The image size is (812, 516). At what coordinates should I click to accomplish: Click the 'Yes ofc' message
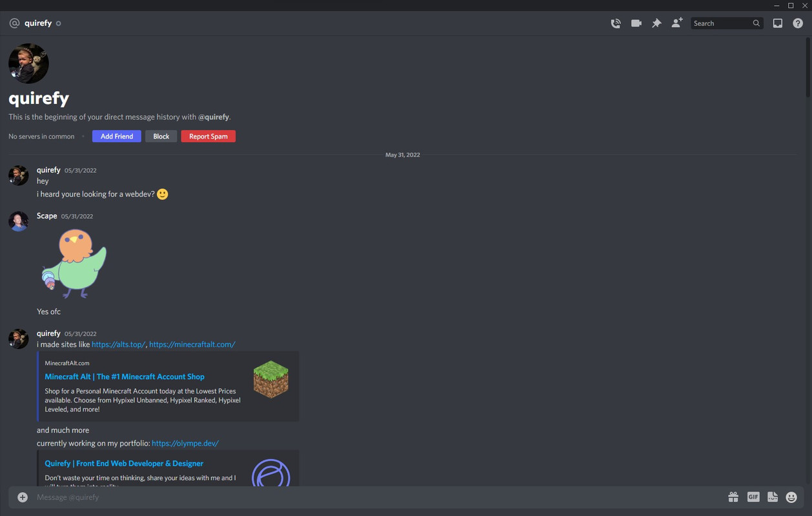click(x=49, y=312)
